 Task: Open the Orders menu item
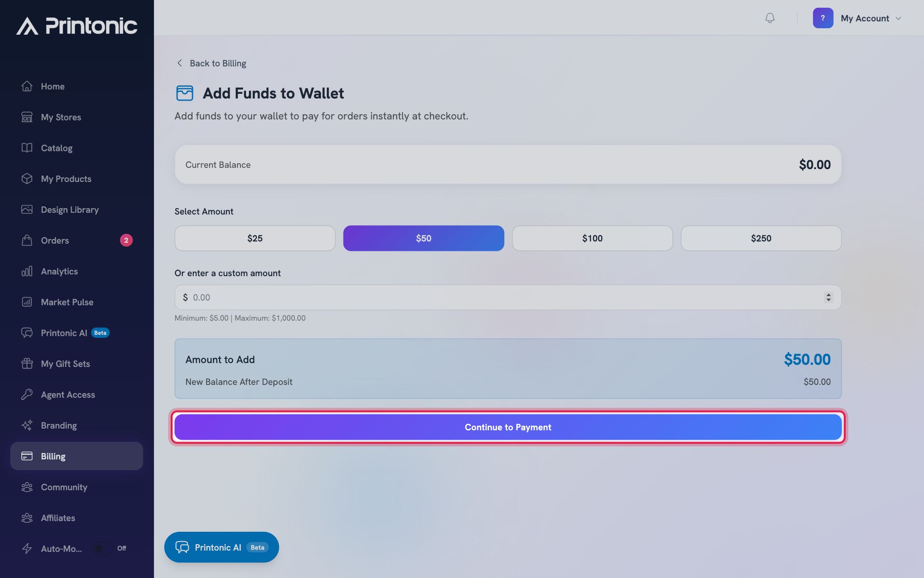pyautogui.click(x=77, y=240)
